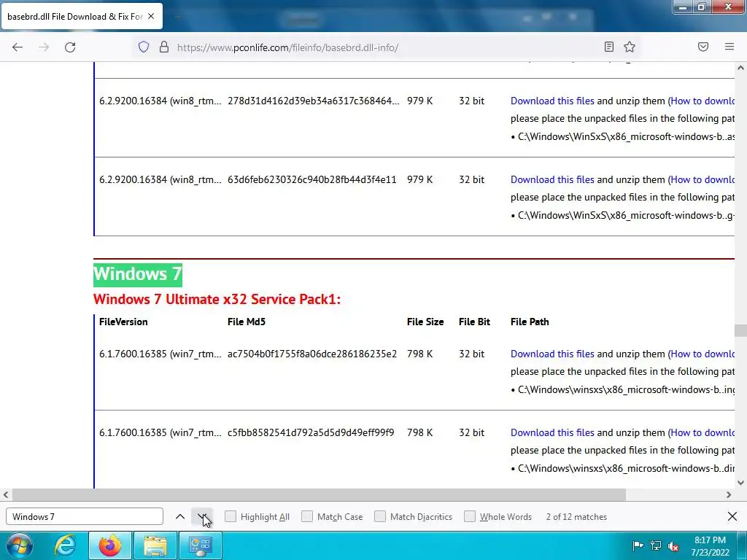Click the scroll up arrow
This screenshot has width=747, height=560.
pos(740,68)
